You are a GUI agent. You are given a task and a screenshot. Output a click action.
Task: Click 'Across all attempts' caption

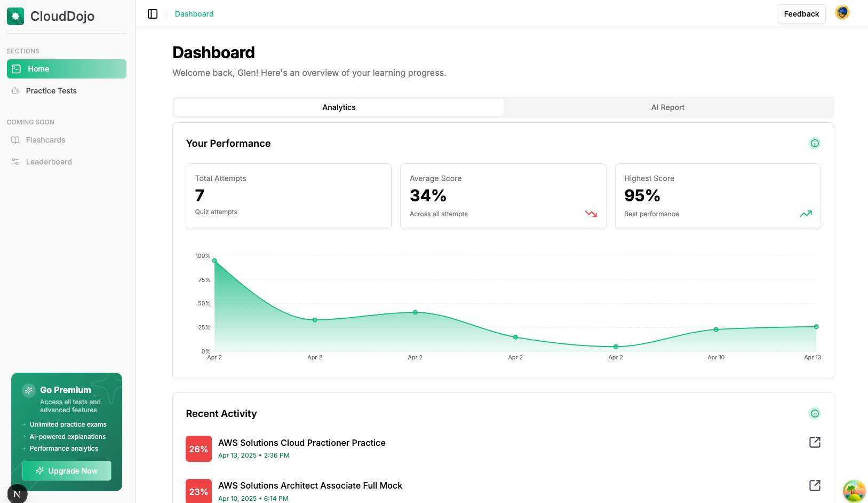pyautogui.click(x=439, y=214)
